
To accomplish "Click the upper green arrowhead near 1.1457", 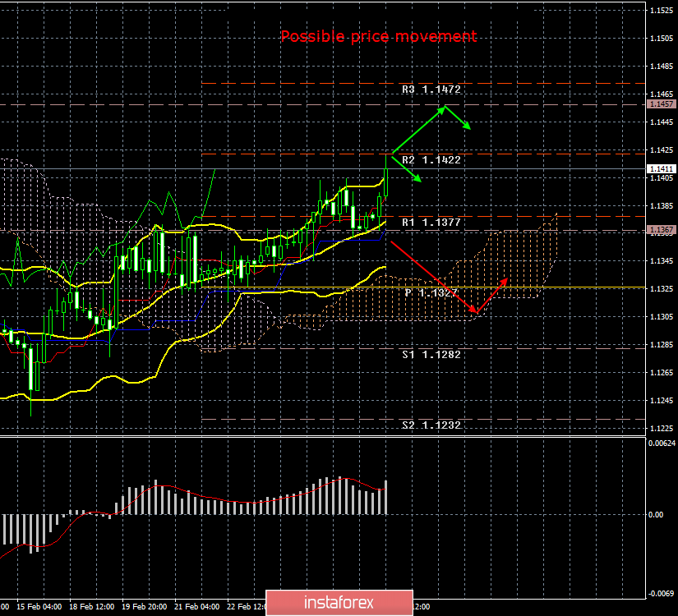I will [x=441, y=110].
